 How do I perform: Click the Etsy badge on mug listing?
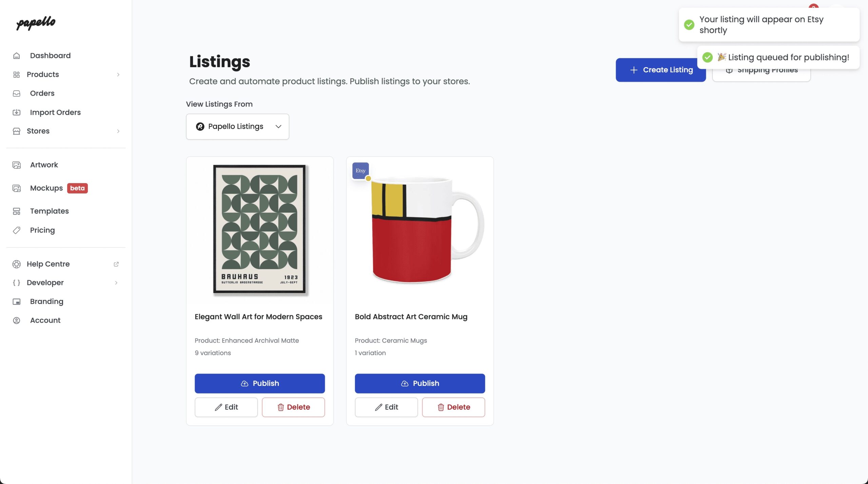pyautogui.click(x=360, y=170)
